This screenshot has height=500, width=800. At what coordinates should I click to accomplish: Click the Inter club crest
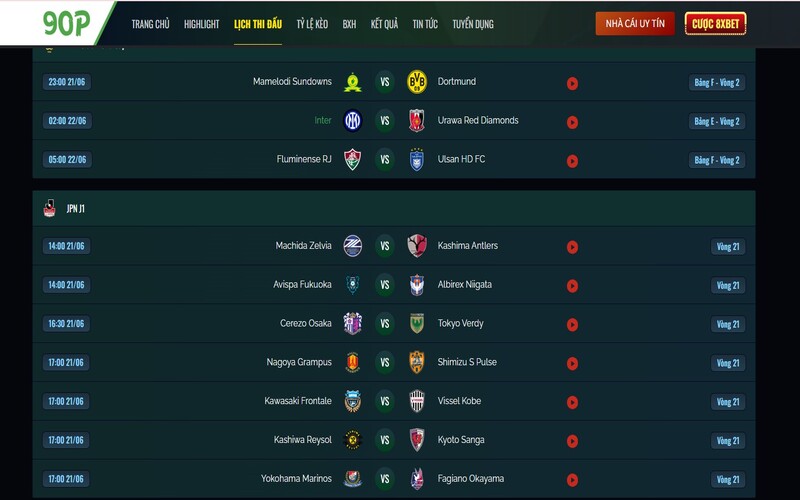352,121
